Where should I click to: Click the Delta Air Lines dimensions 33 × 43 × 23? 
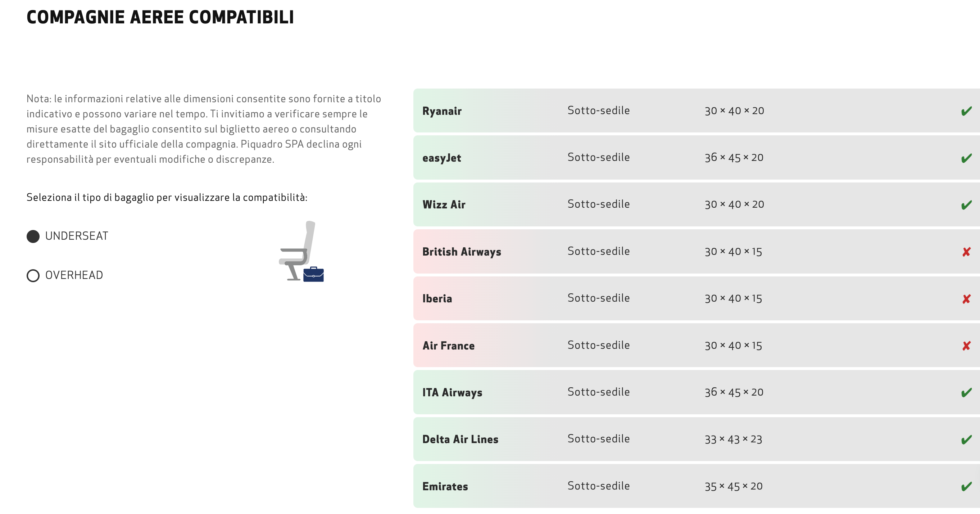[x=733, y=440]
